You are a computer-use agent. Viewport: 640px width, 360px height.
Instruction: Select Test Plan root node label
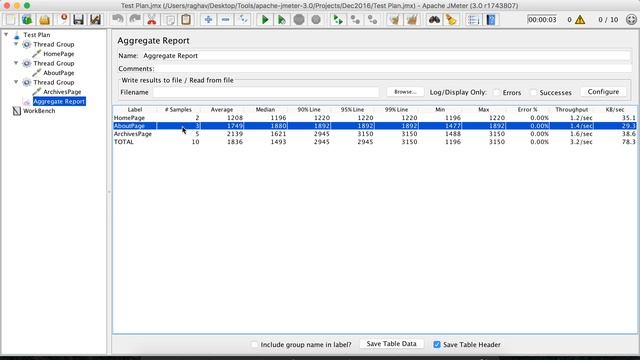tap(37, 35)
